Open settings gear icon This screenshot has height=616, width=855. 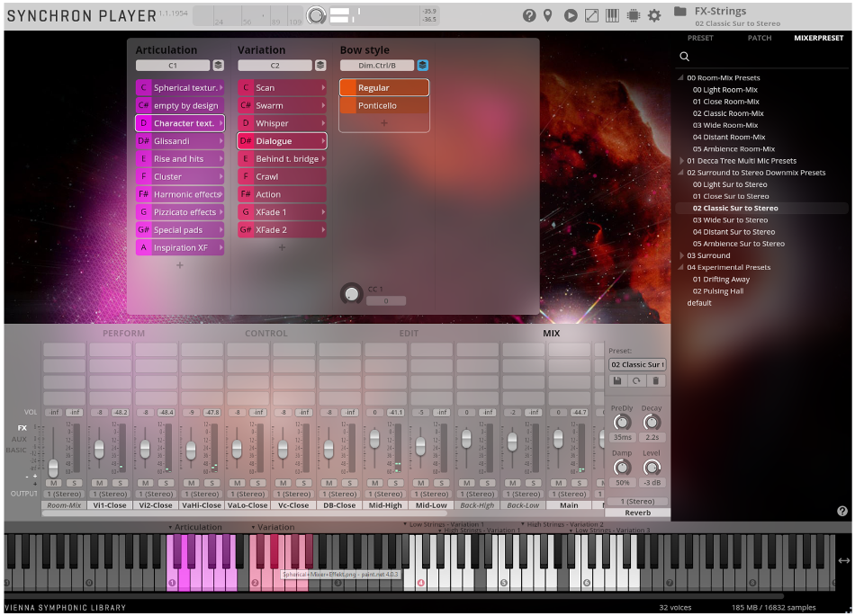pyautogui.click(x=654, y=16)
